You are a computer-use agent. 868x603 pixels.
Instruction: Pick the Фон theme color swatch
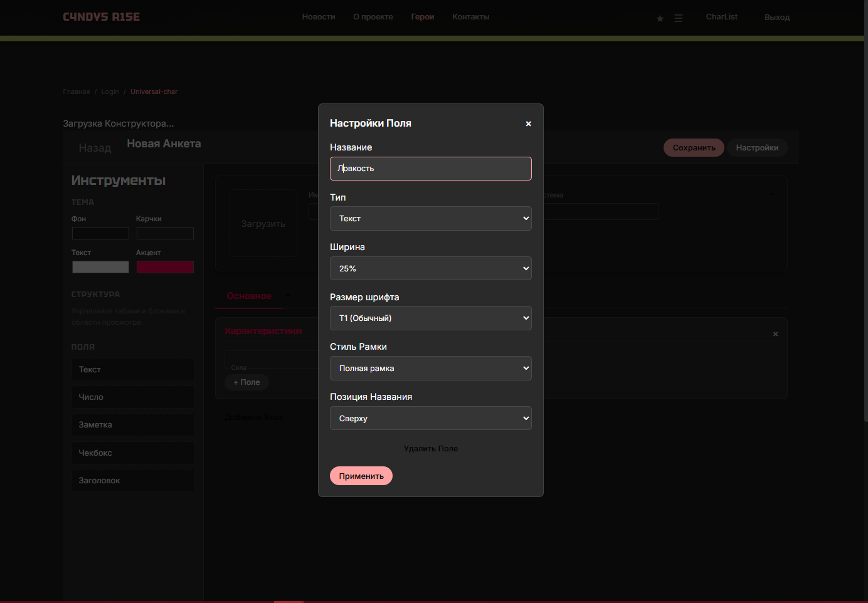coord(100,233)
